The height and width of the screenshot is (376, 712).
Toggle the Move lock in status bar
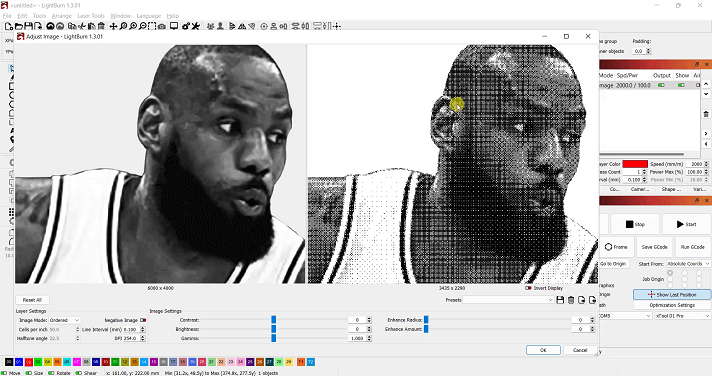[x=4, y=373]
